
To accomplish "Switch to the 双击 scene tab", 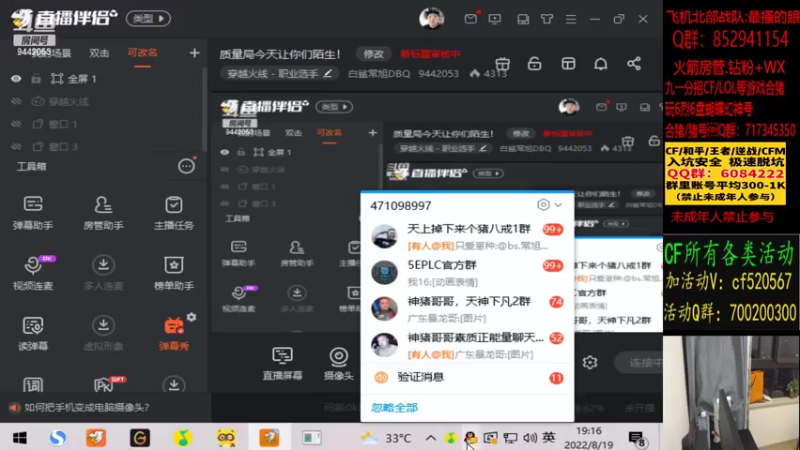I will pyautogui.click(x=99, y=53).
